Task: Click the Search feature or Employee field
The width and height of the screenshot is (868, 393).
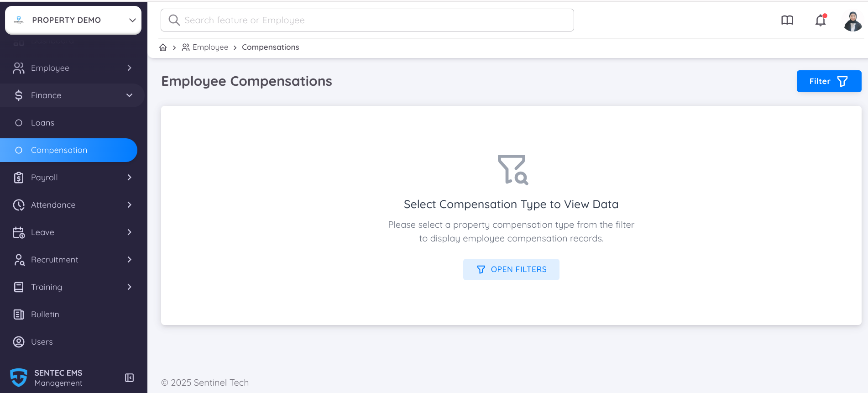Action: pyautogui.click(x=366, y=20)
